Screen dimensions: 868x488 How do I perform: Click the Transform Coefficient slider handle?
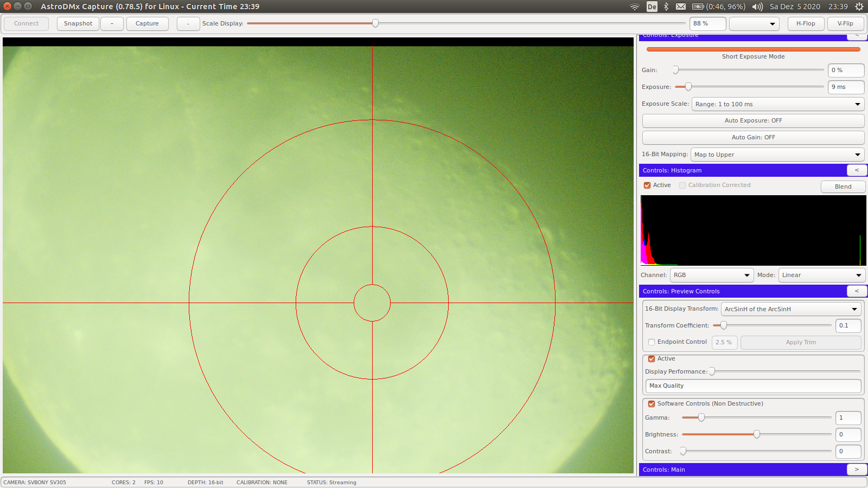click(x=724, y=325)
